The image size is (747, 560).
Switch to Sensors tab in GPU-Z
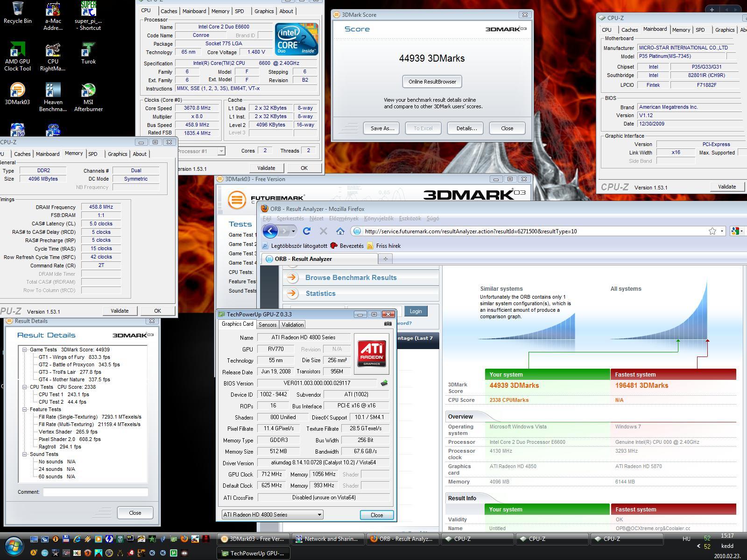pyautogui.click(x=268, y=324)
